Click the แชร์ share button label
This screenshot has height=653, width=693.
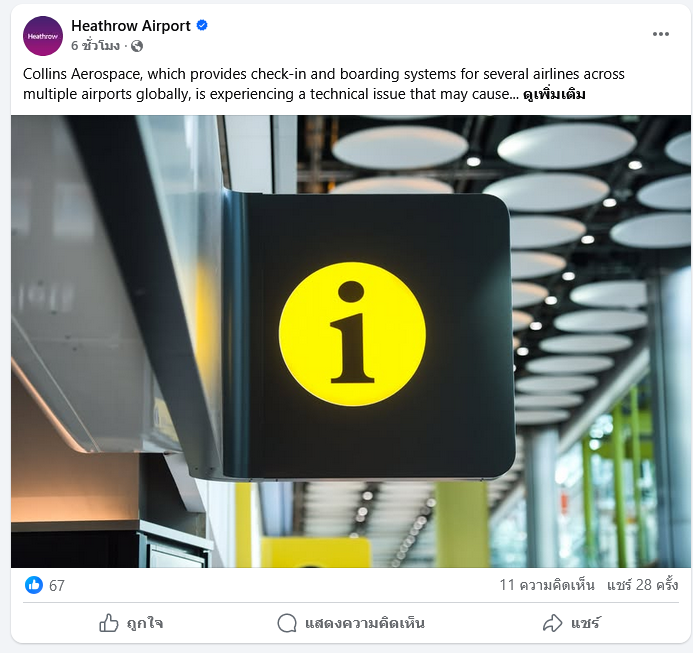click(585, 623)
